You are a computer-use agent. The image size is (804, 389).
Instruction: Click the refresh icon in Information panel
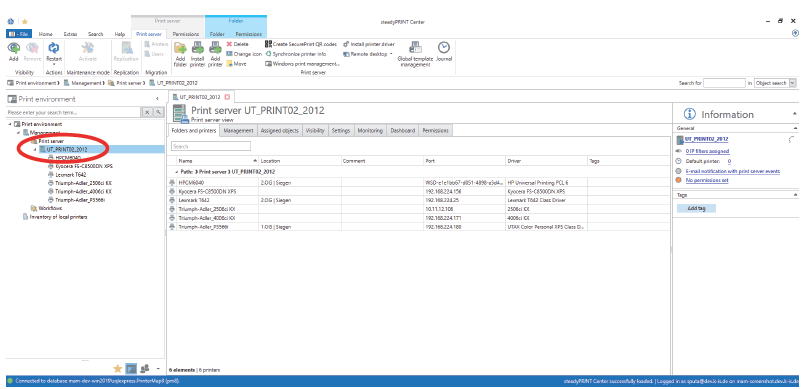tap(791, 139)
